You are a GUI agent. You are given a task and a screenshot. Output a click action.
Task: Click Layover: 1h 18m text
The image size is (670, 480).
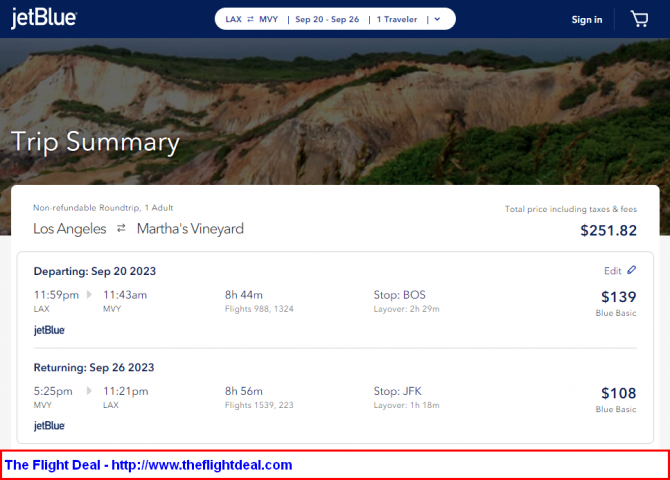point(406,405)
